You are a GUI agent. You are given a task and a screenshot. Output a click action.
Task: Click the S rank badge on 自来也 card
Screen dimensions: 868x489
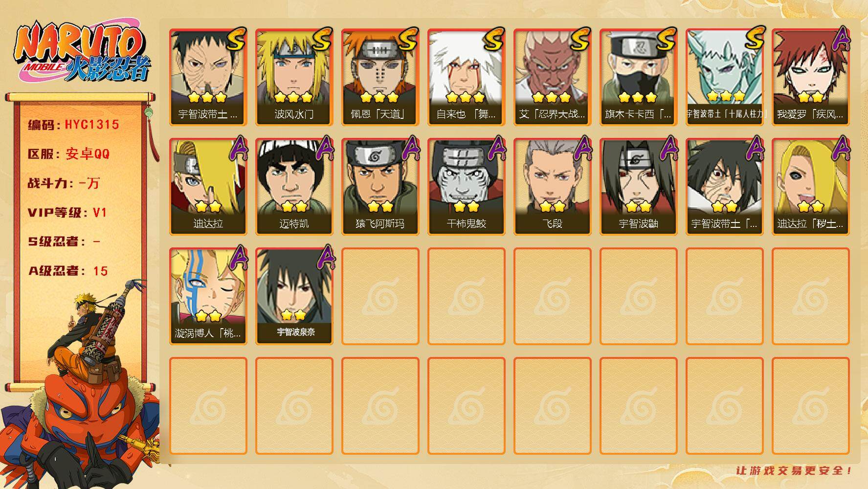(x=494, y=39)
